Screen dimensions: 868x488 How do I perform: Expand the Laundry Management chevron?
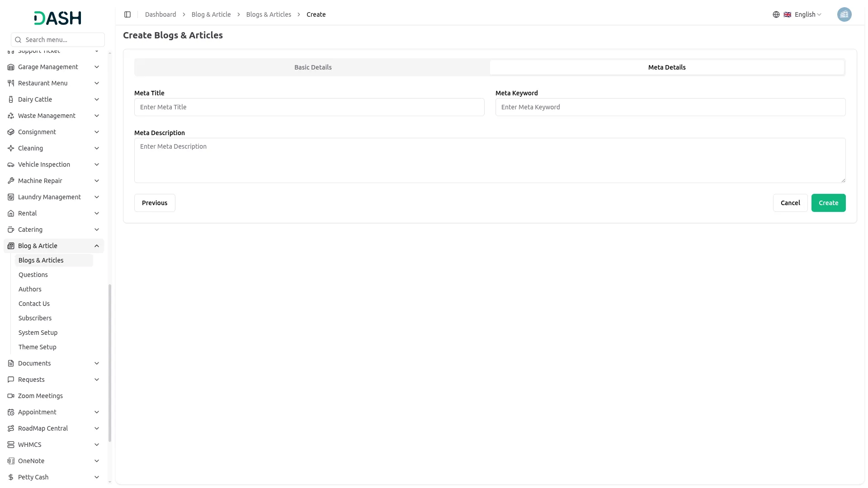pyautogui.click(x=97, y=197)
